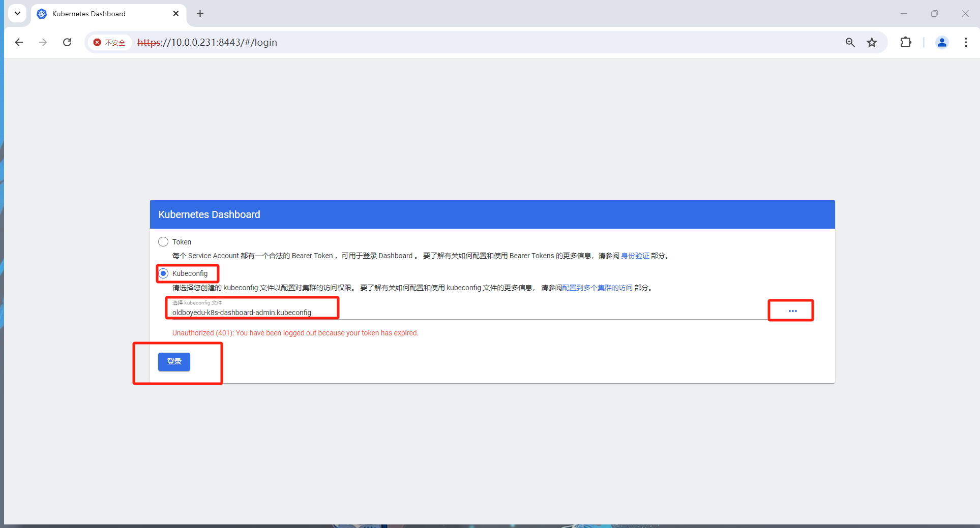980x528 pixels.
Task: Open the tab search dropdown arrow
Action: (17, 14)
